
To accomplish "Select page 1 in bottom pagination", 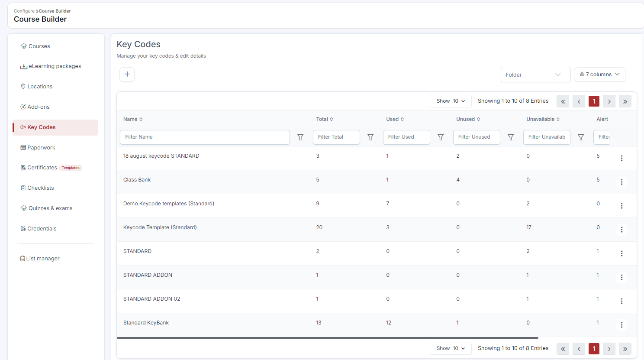I will pos(594,349).
